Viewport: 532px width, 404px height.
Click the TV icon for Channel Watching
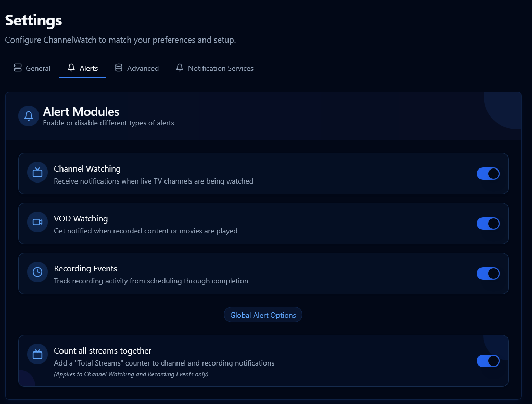(x=37, y=172)
